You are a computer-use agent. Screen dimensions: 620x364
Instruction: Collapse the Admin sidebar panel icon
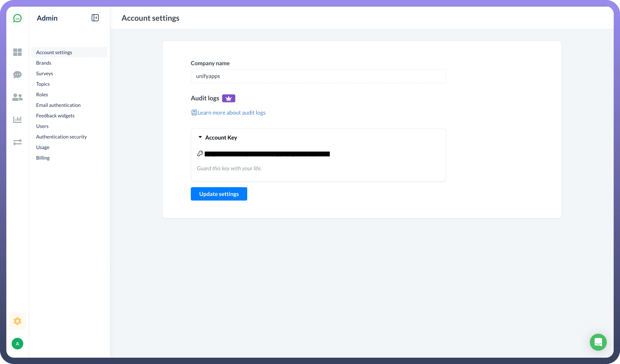coord(95,18)
